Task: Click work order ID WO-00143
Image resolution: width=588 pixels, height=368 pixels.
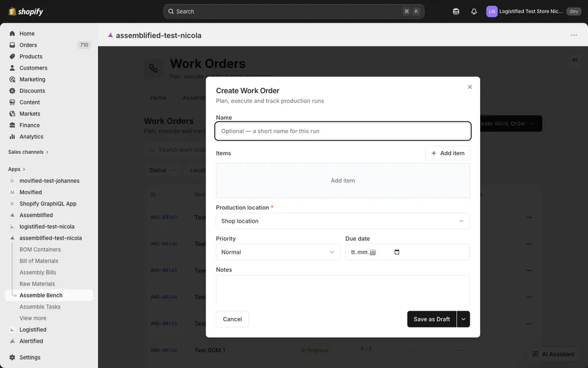Action: (164, 324)
